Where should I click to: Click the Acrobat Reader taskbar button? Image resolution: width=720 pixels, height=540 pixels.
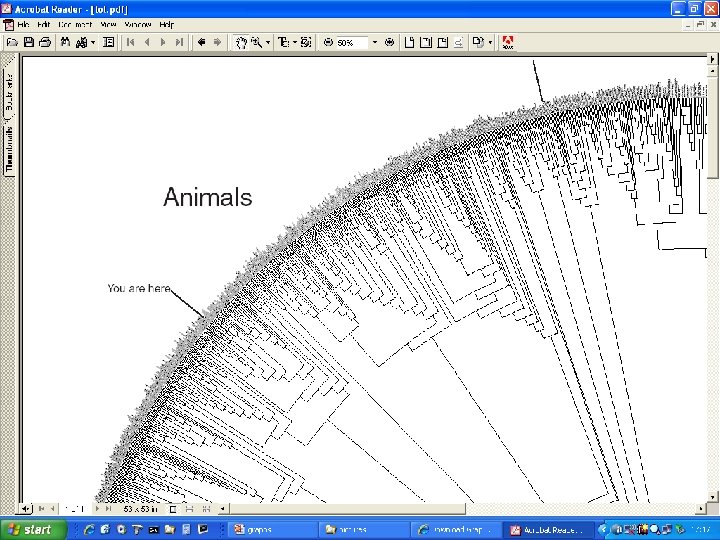pos(548,529)
